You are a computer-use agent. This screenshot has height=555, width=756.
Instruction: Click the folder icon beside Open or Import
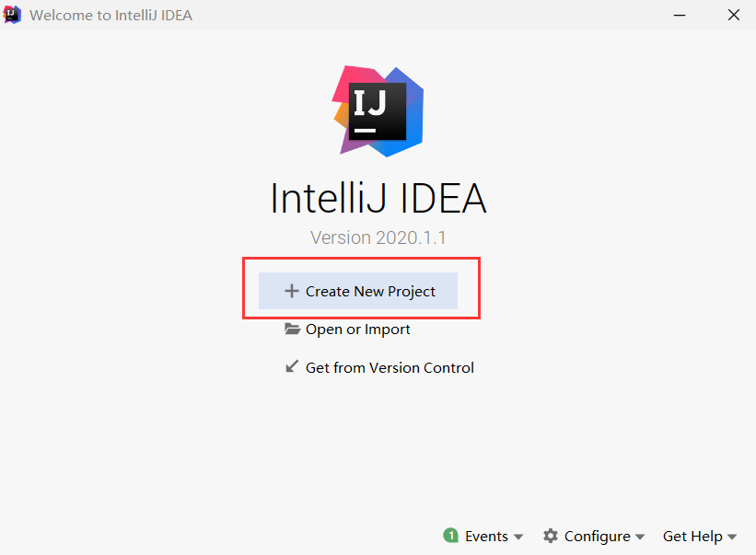292,329
